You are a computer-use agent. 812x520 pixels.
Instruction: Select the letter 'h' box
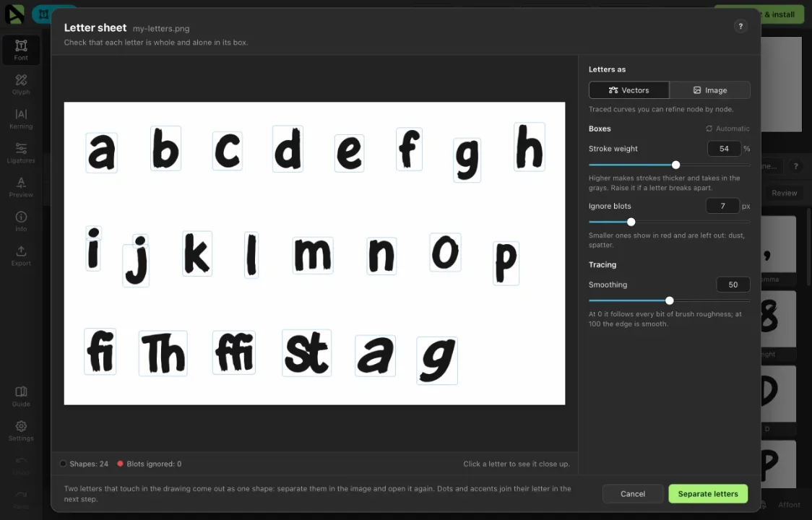(530, 147)
